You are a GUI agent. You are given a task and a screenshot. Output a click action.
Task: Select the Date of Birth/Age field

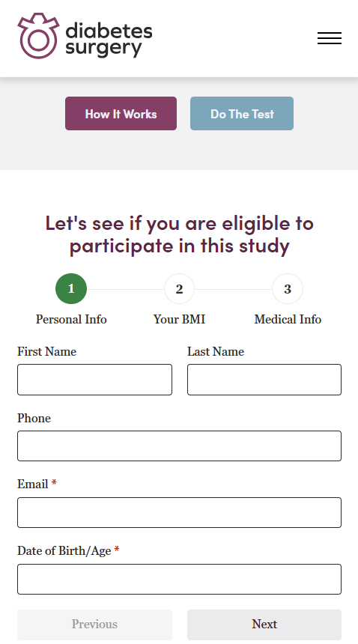[180, 579]
